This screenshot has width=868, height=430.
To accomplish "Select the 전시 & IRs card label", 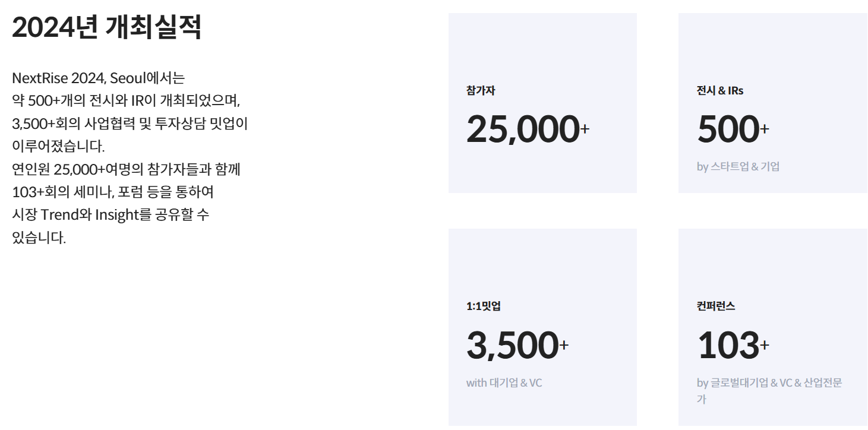I will click(x=720, y=91).
